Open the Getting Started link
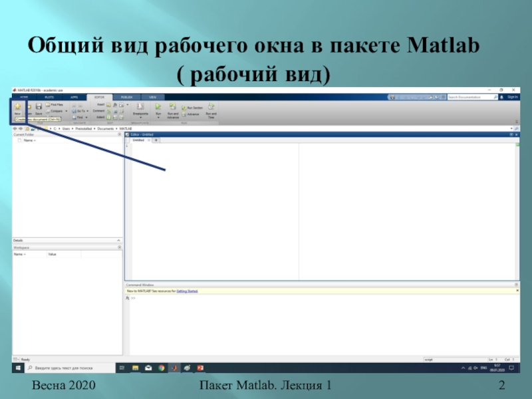 pos(187,291)
